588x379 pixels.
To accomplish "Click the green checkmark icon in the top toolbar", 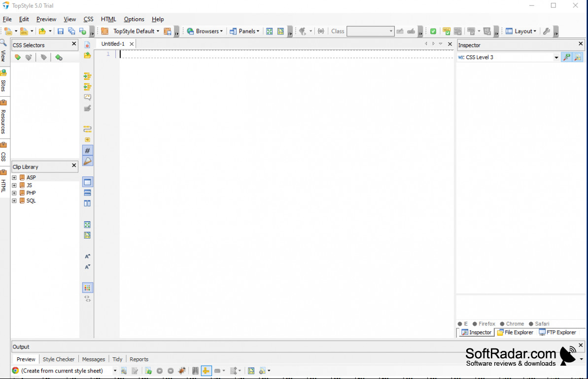I will [x=433, y=31].
